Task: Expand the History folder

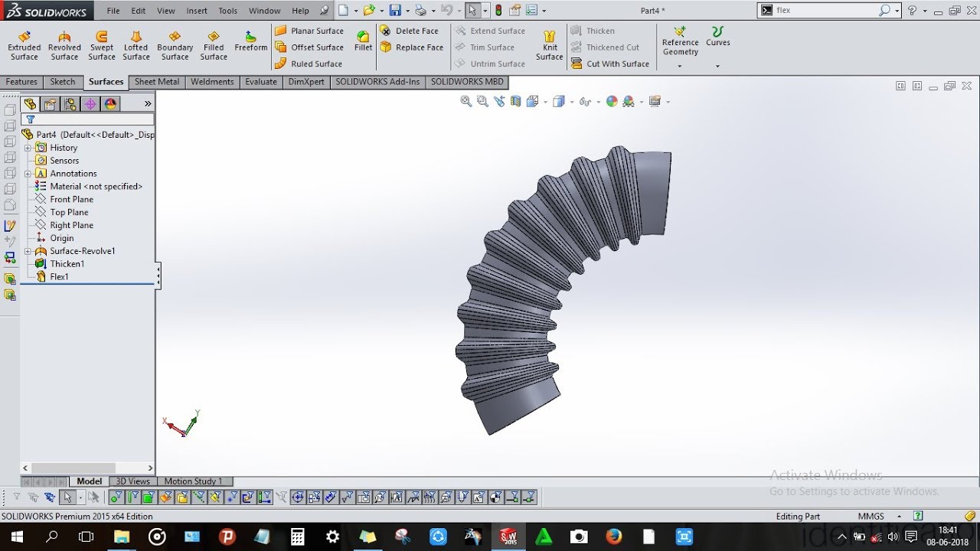Action: pyautogui.click(x=28, y=148)
